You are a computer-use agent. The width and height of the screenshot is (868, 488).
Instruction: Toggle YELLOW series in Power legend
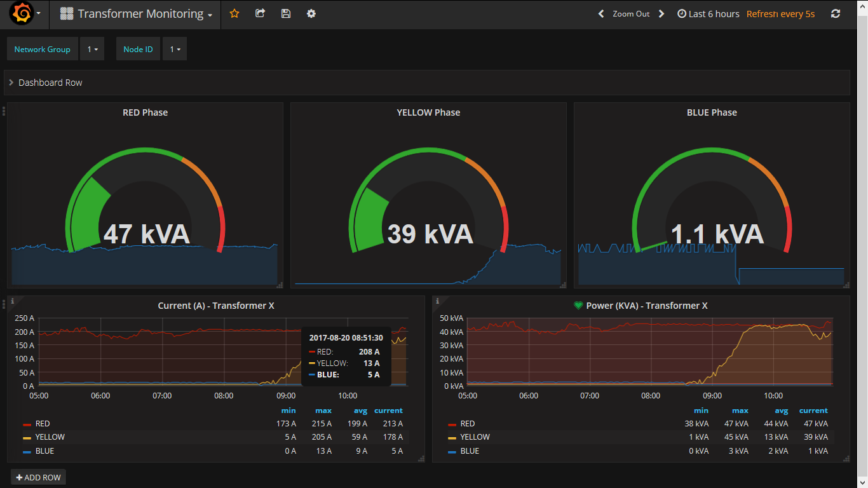(x=475, y=437)
